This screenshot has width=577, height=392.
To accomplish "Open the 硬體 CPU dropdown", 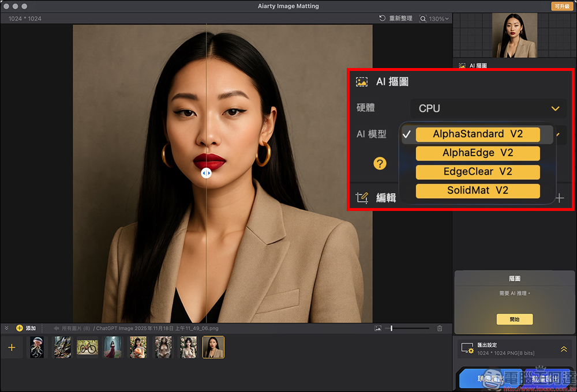I will pos(488,108).
